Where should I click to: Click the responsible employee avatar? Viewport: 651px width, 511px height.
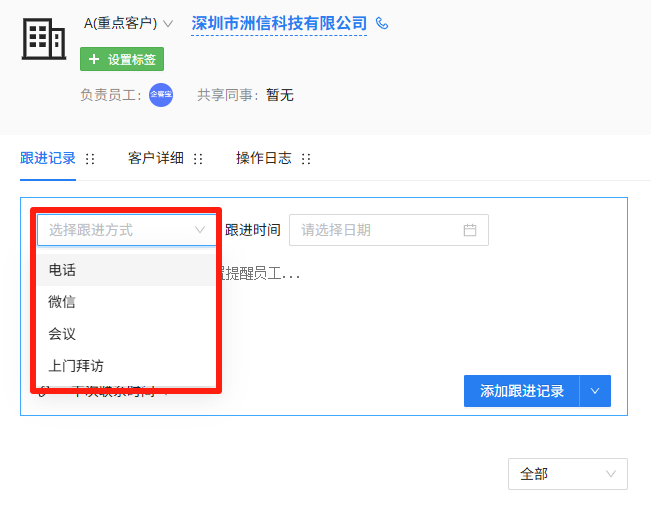coord(161,95)
